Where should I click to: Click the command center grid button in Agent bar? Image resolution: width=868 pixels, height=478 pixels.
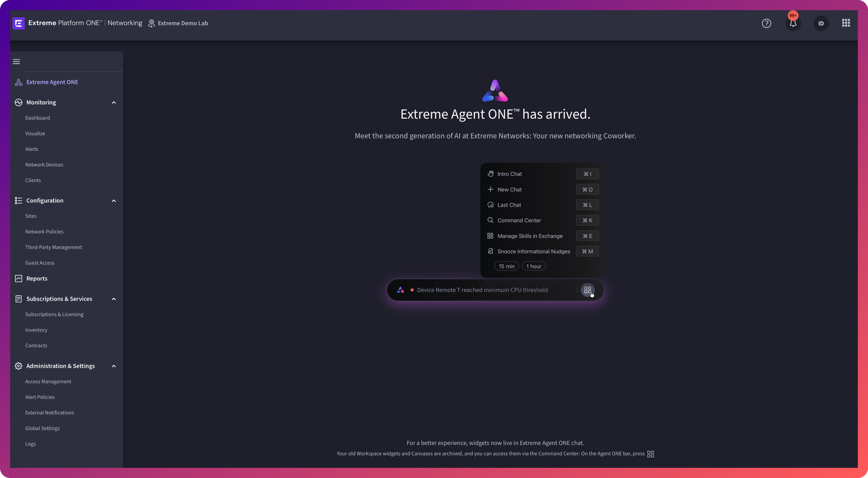tap(587, 290)
